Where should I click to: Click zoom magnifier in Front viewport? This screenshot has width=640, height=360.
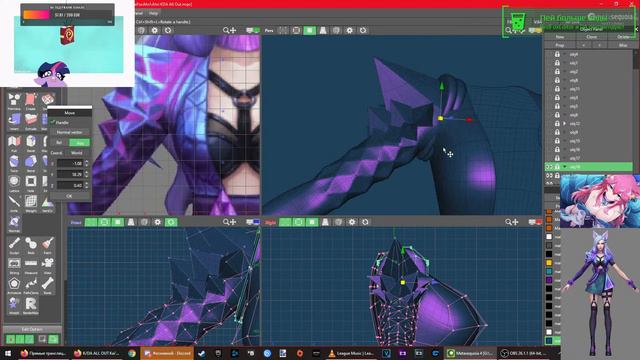(226, 222)
